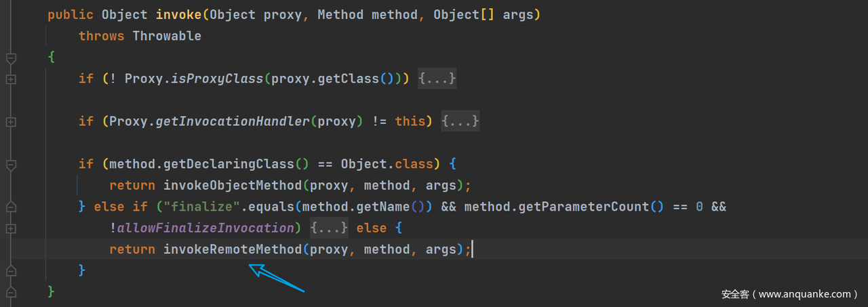The image size is (868, 307).
Task: Expand folded {...} after isProxyClass condition
Action: tap(437, 79)
